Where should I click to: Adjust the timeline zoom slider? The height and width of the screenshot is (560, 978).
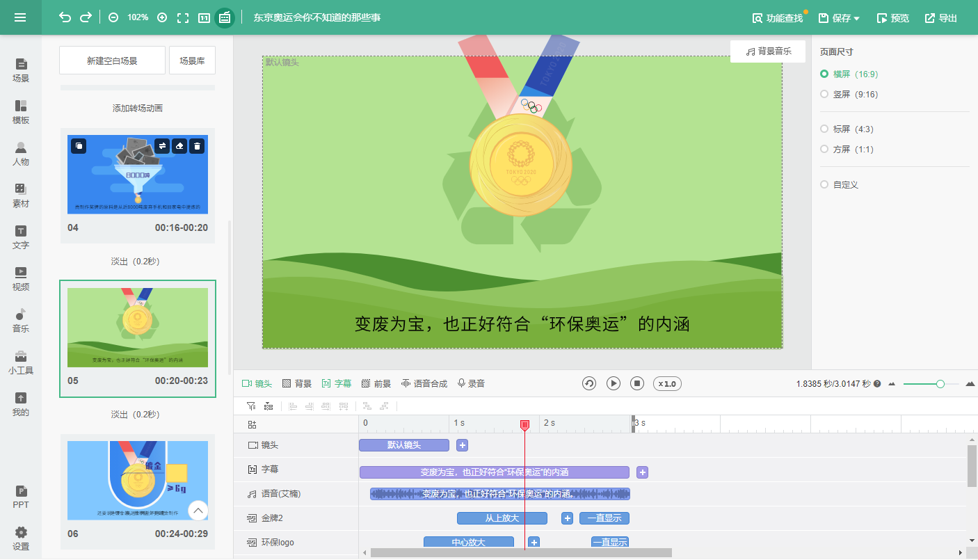[940, 383]
